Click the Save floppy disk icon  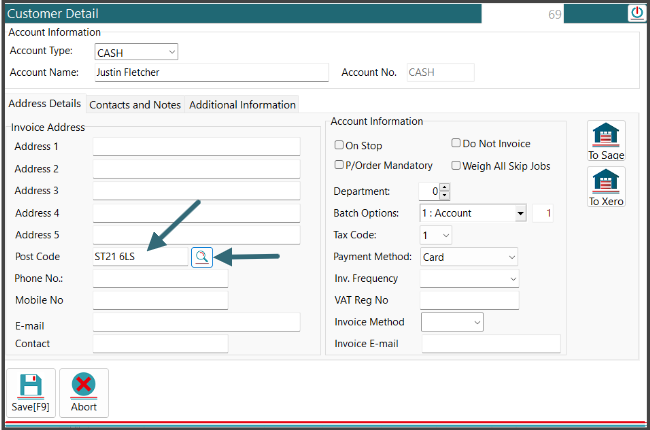pos(30,386)
